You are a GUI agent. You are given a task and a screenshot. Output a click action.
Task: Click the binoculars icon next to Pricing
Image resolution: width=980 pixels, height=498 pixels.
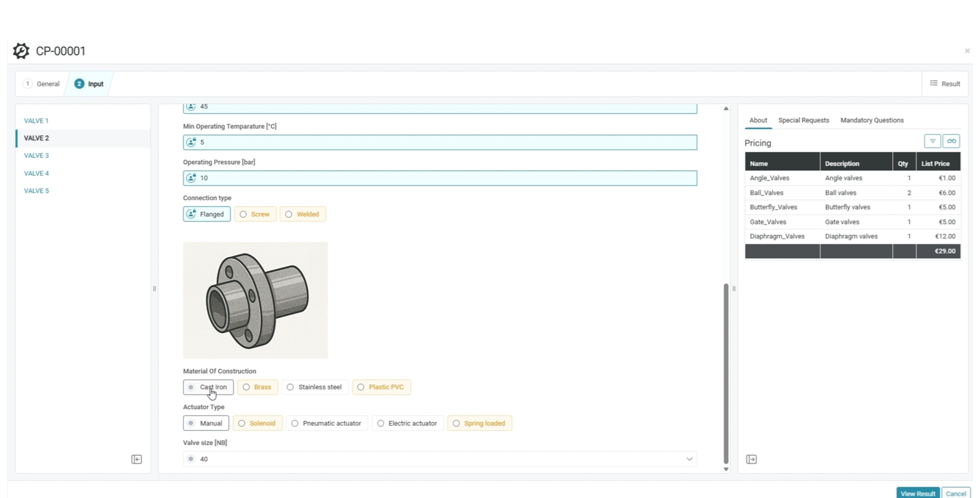click(x=951, y=141)
